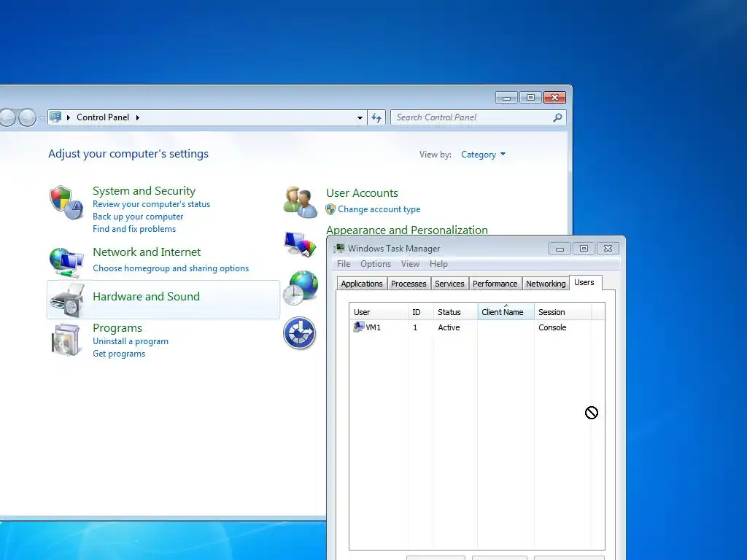Screen dimensions: 747x560
Task: Open Appearance and Personalization heading link
Action: tap(407, 230)
